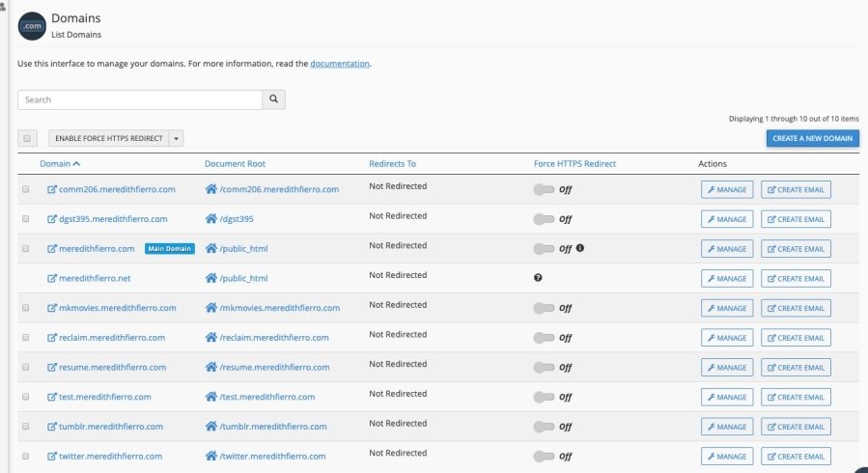Click the Domain column sort arrow
This screenshot has width=868, height=473.
point(76,164)
